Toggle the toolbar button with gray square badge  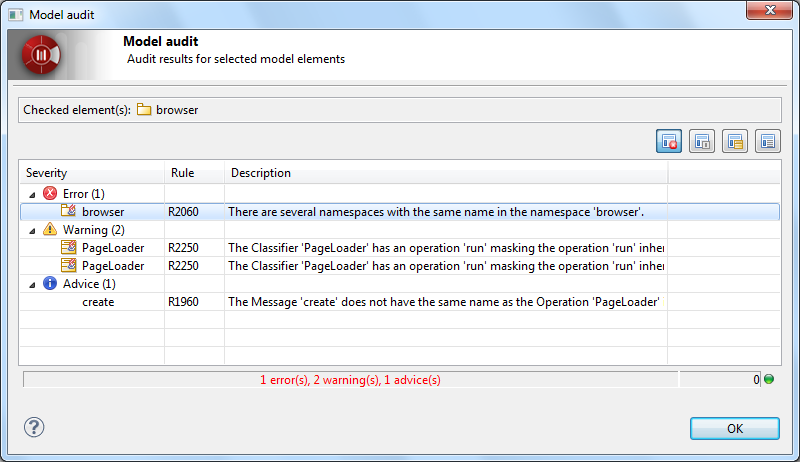pyautogui.click(x=702, y=141)
